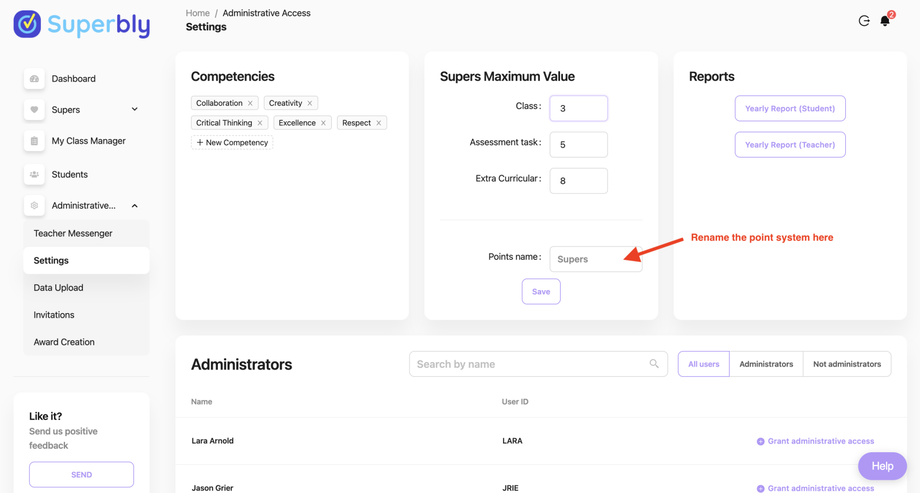Save the maximum value settings
This screenshot has height=493, width=920.
(541, 292)
